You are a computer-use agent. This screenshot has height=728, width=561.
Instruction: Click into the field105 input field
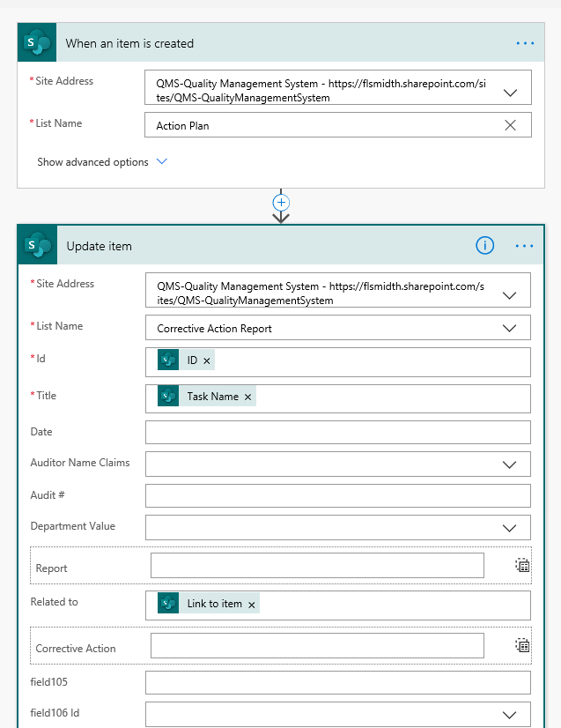[x=338, y=682]
